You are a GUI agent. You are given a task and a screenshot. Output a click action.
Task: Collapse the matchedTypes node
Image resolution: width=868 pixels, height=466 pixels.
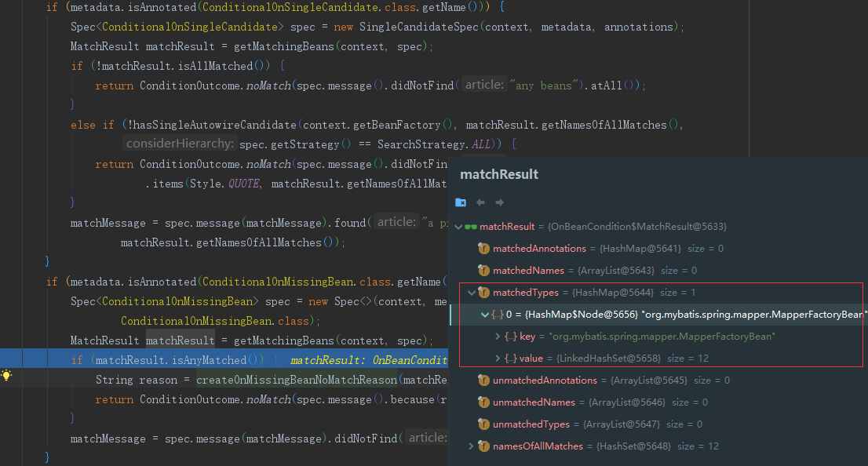[x=472, y=293]
